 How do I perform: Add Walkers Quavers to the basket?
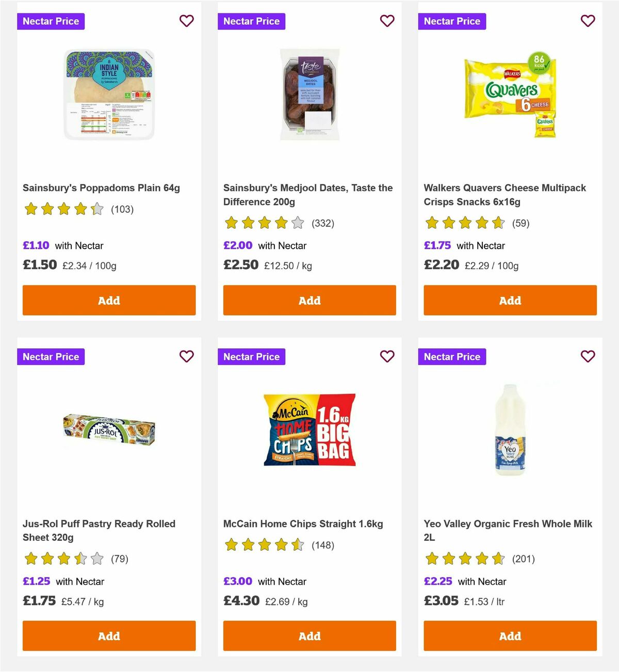(x=510, y=300)
